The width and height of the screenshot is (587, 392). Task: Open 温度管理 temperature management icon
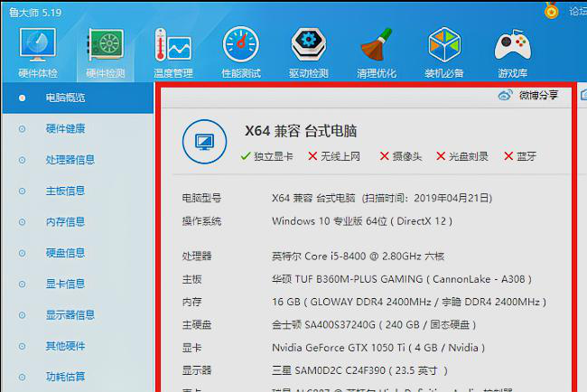coord(173,45)
